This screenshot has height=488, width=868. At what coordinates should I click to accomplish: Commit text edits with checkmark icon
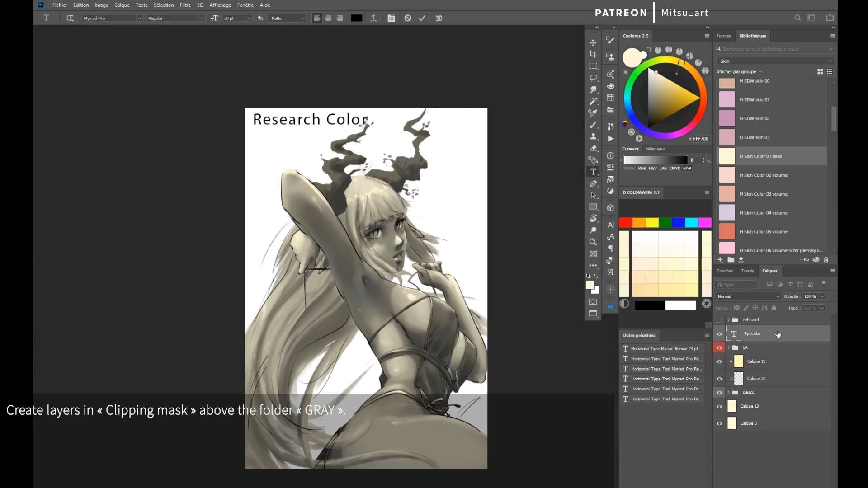[422, 18]
